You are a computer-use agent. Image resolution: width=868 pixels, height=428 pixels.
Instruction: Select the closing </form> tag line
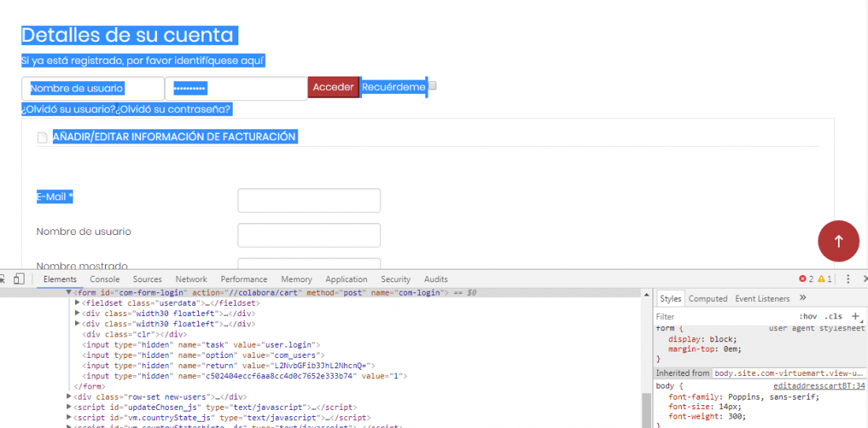89,386
